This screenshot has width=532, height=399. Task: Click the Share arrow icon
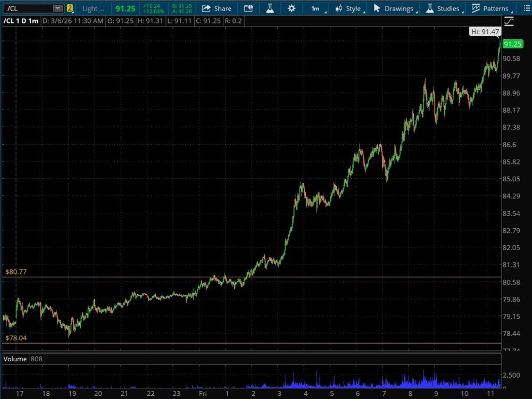click(206, 9)
